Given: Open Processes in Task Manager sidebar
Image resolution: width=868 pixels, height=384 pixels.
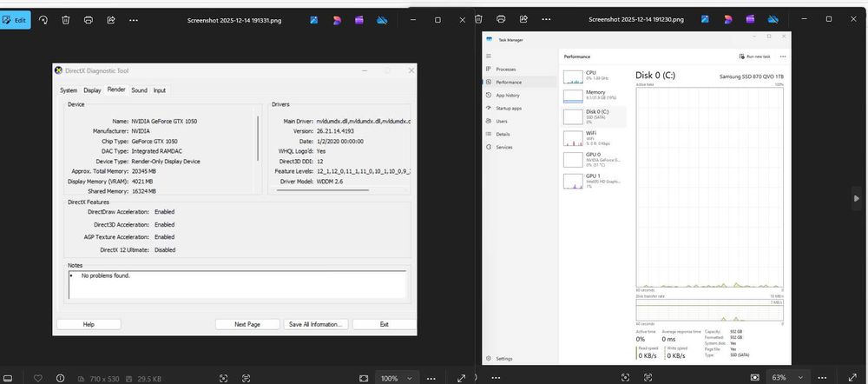Looking at the screenshot, I should click(520, 70).
